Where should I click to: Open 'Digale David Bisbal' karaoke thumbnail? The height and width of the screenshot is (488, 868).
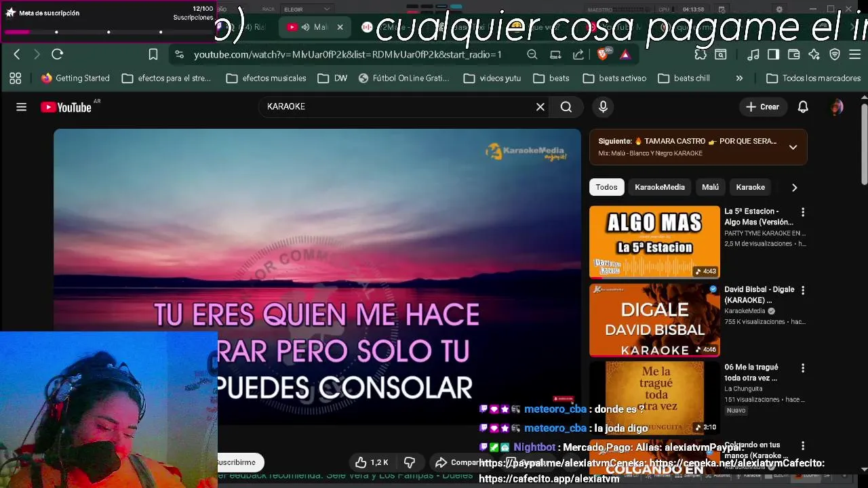(x=654, y=320)
